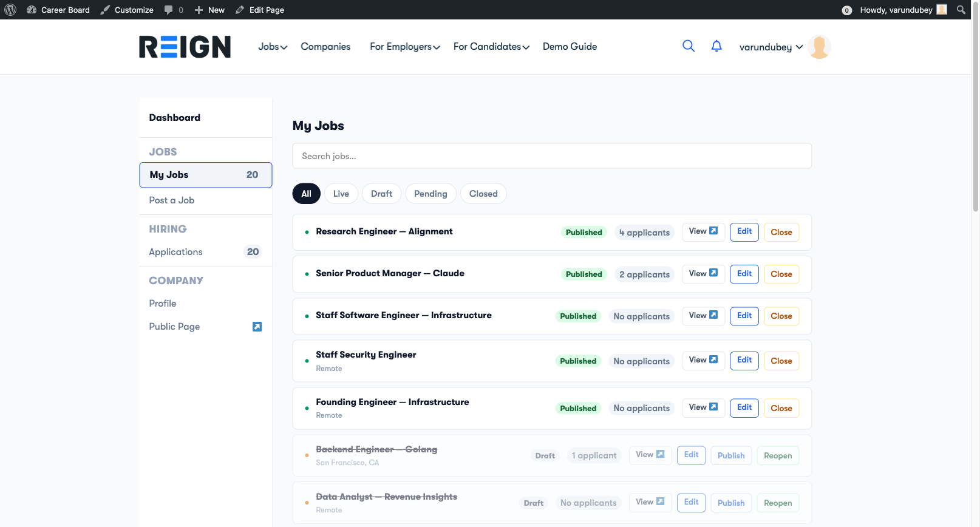
Task: Open company Profile link
Action: [163, 304]
